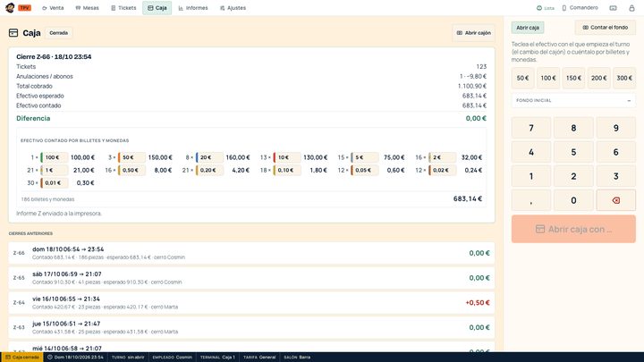Click the keyboard icon in top bar

point(613,8)
